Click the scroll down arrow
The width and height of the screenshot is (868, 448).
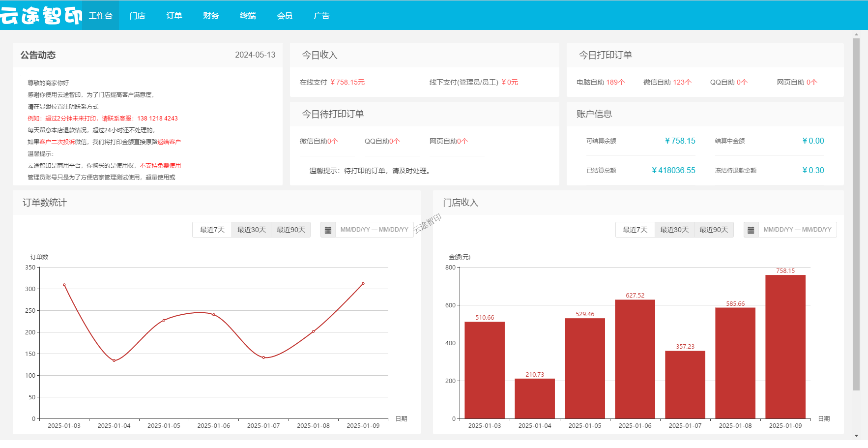[856, 436]
